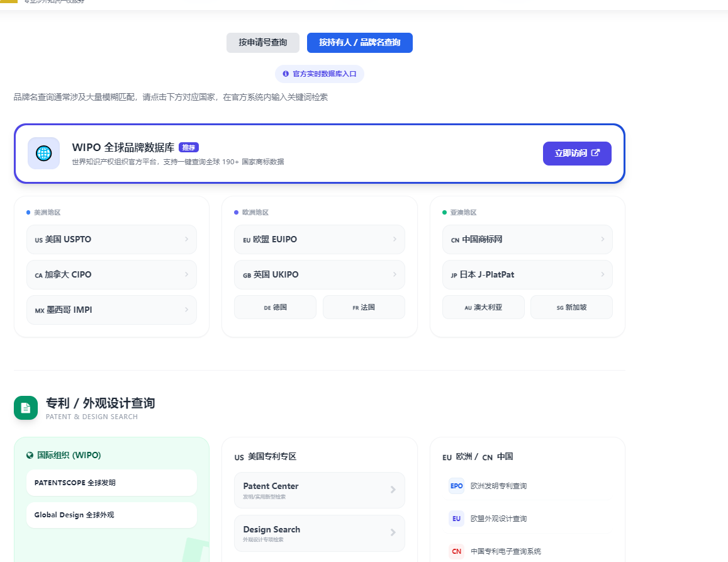Click the 新加坡 button
This screenshot has width=728, height=562.
click(571, 307)
